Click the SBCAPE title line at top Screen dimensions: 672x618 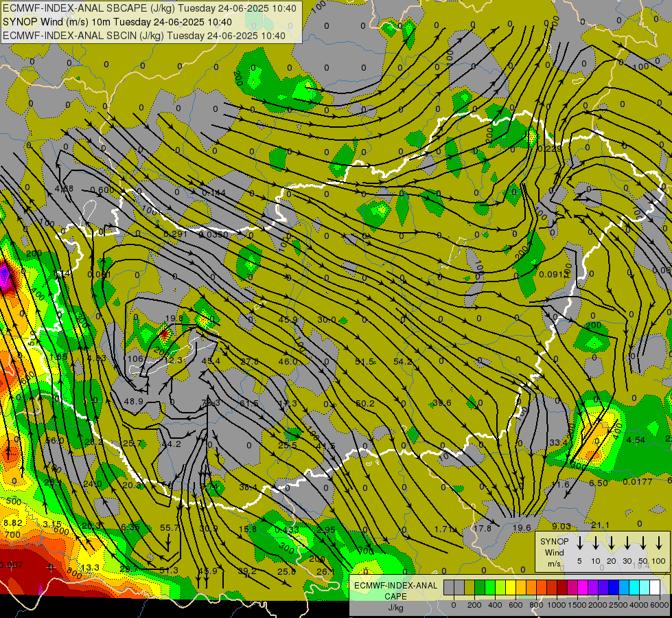pos(149,8)
